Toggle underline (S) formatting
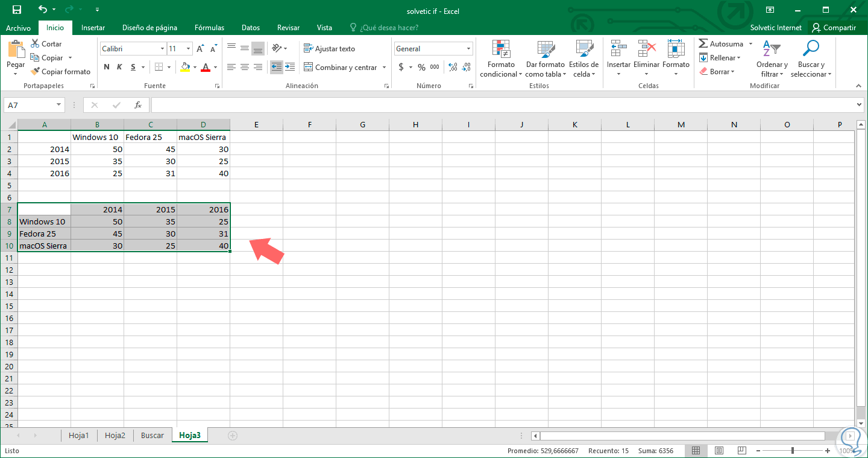 click(133, 67)
